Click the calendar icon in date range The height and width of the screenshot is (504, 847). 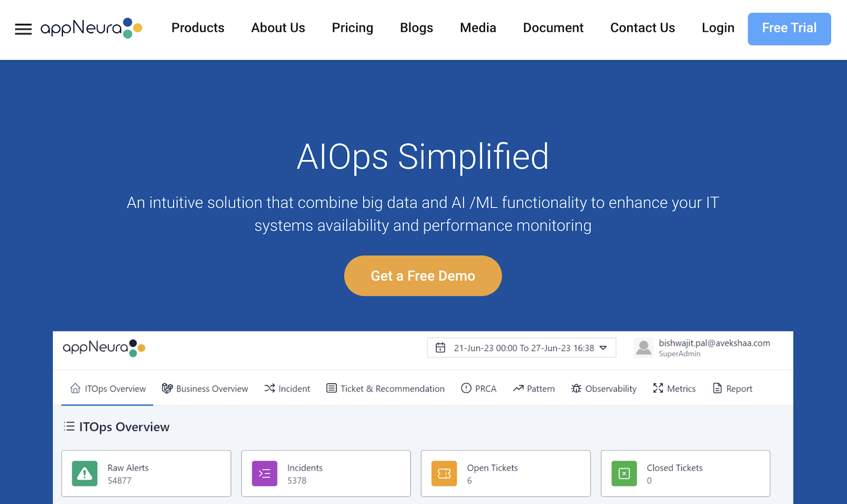coord(440,348)
